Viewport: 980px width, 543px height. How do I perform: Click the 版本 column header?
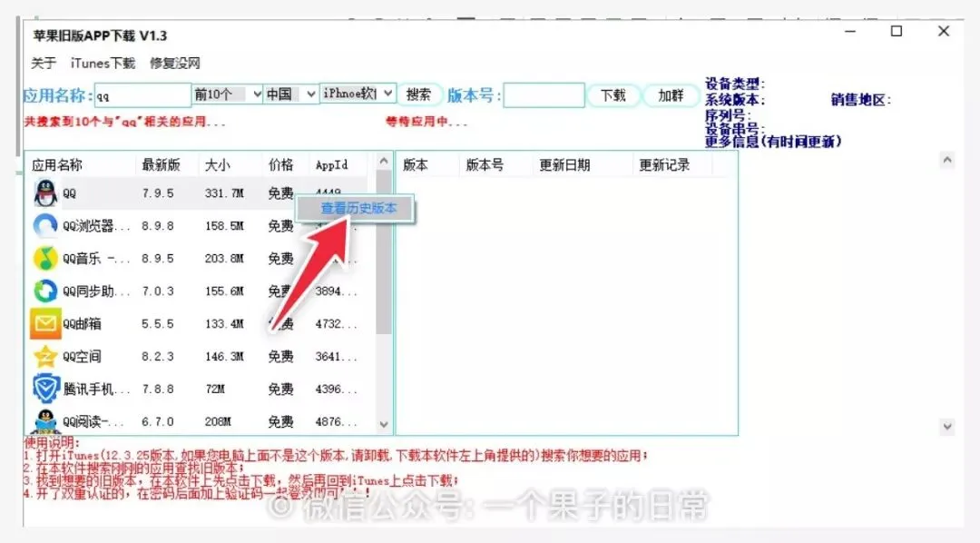point(416,165)
